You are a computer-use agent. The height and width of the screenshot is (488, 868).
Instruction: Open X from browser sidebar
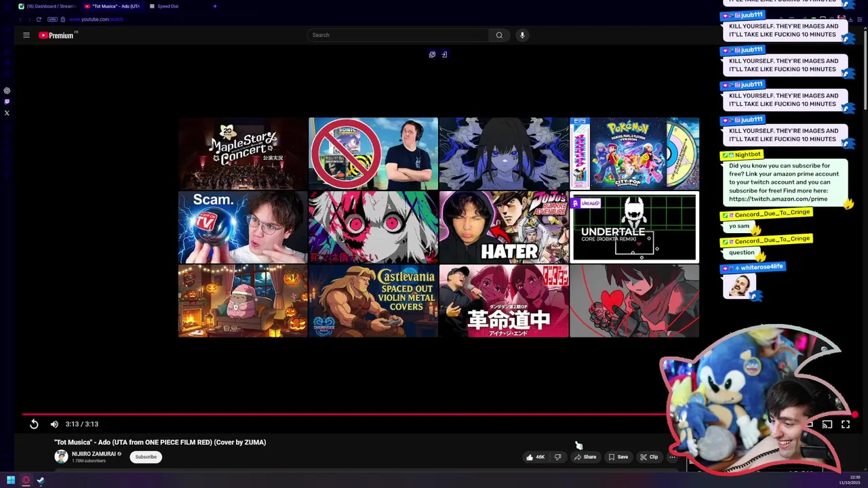click(x=7, y=113)
